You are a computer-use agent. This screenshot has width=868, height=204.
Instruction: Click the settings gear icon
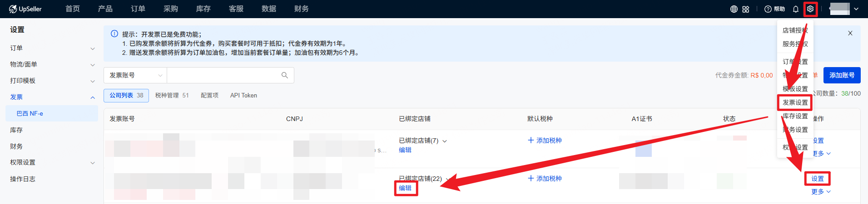pos(810,9)
